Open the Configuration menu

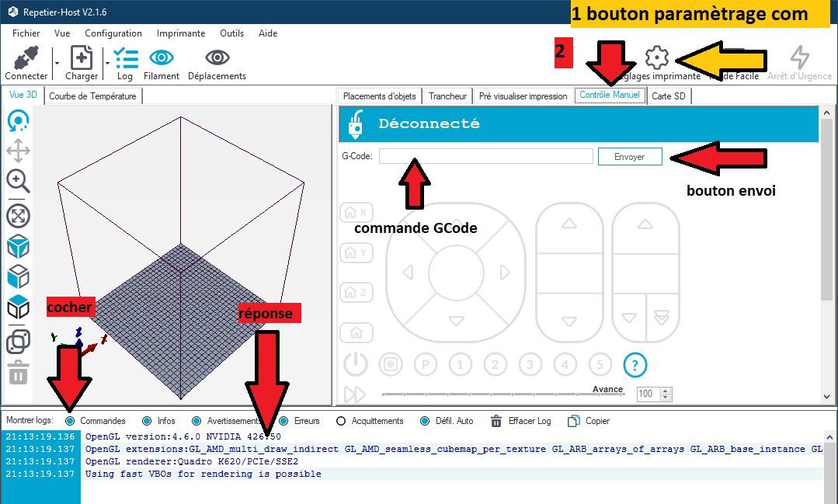pyautogui.click(x=113, y=33)
